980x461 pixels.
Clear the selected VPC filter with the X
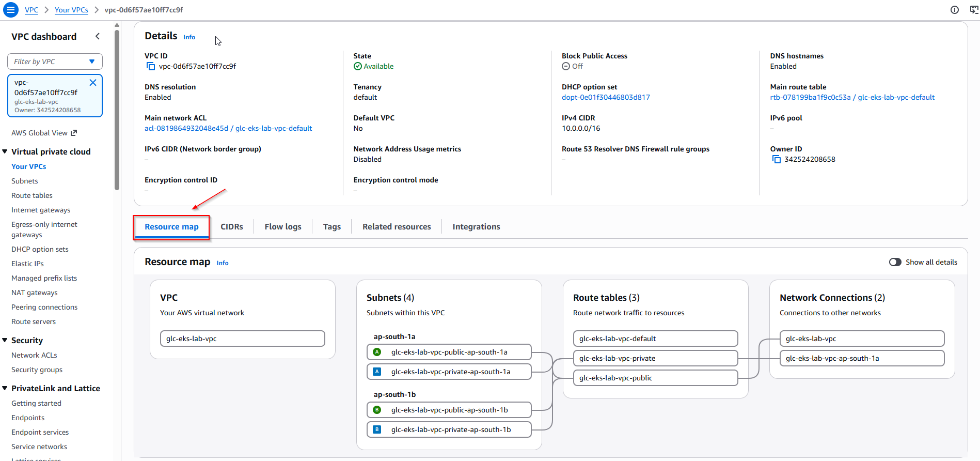pos(93,83)
